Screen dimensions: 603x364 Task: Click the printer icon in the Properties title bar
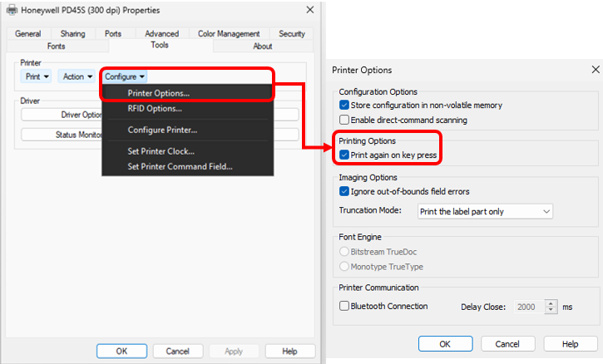[x=12, y=10]
